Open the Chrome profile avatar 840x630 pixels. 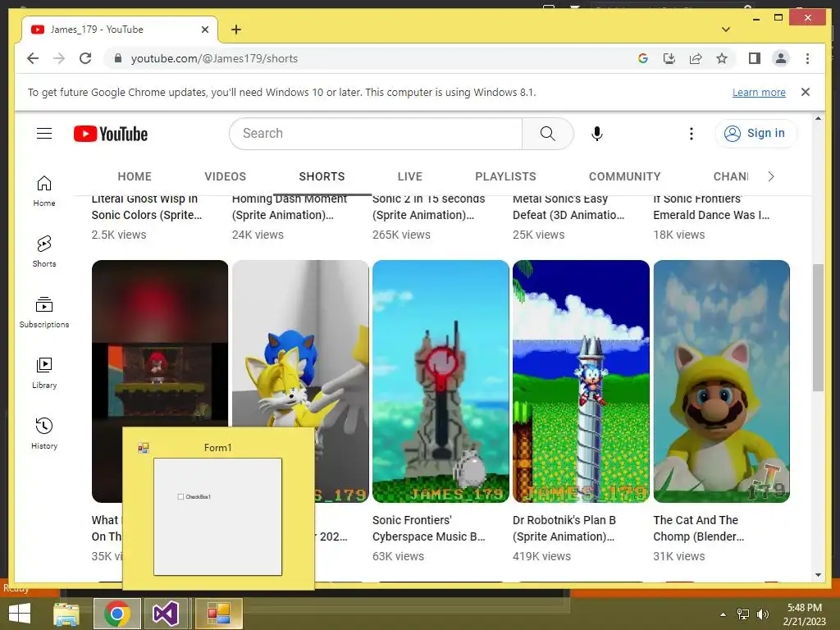[781, 58]
